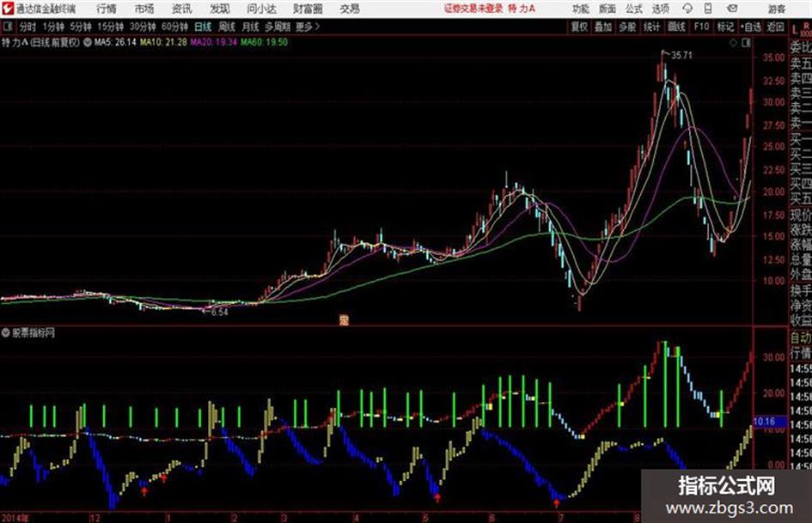The image size is (812, 523).
Task: Select the 日线 daily chart tab
Action: coord(203,27)
